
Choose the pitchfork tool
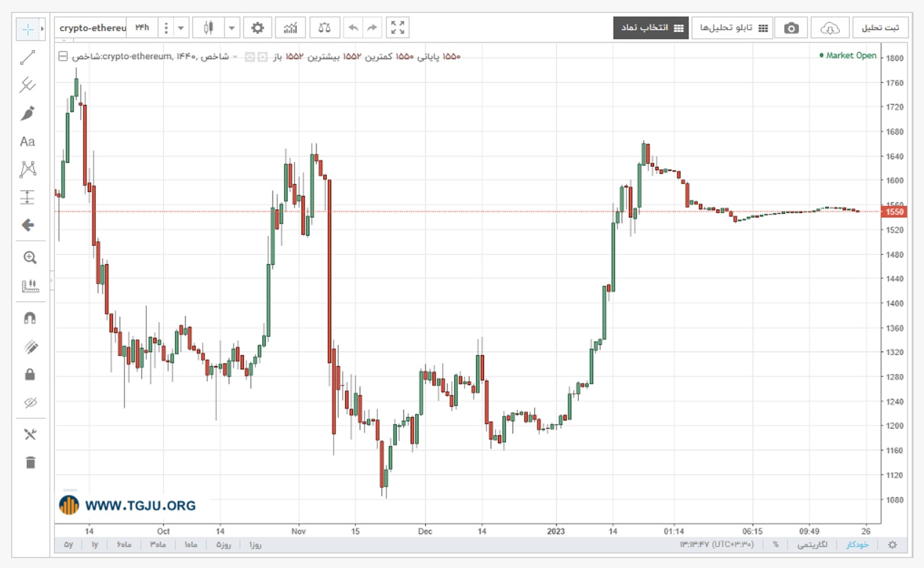[x=27, y=85]
